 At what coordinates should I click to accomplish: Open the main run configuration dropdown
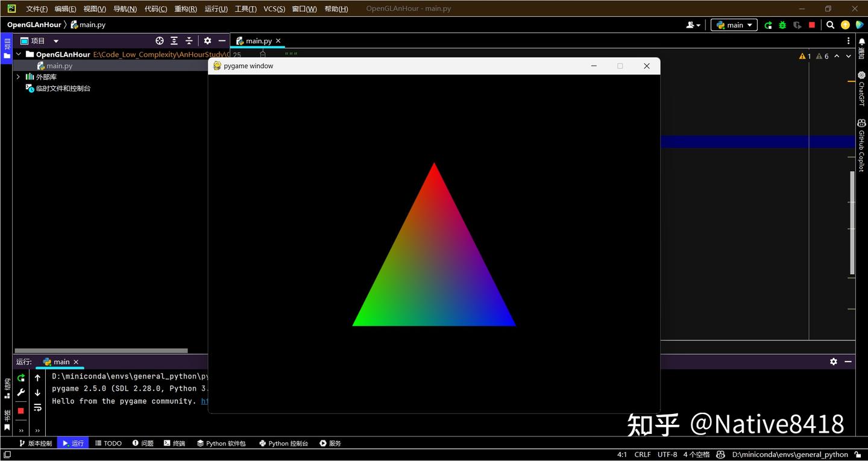click(x=734, y=25)
